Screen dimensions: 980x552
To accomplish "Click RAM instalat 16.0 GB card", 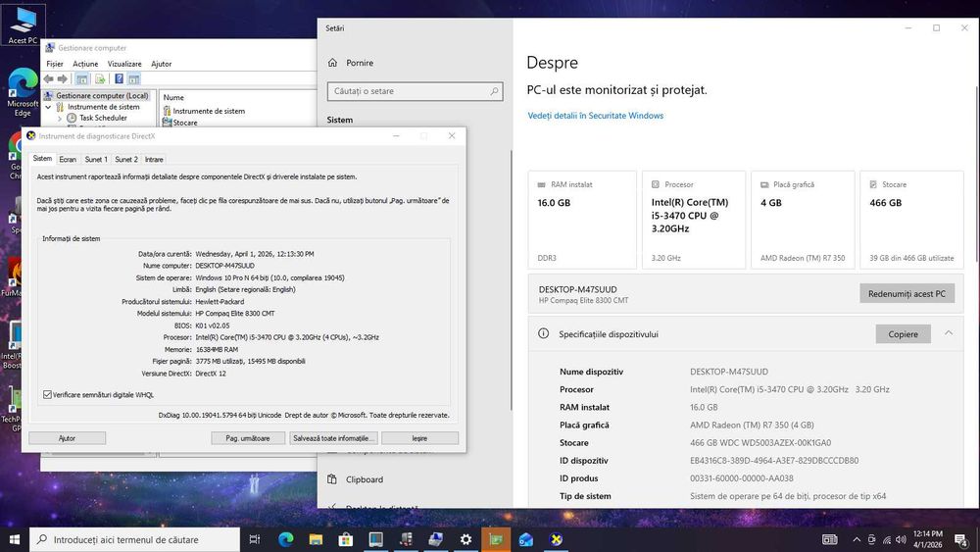I will 582,220.
